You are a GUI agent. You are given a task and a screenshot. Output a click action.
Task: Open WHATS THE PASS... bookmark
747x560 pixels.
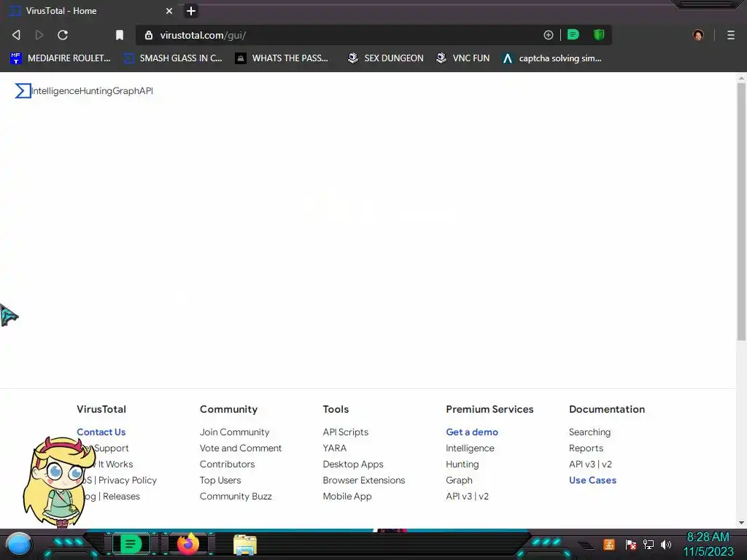coord(282,58)
